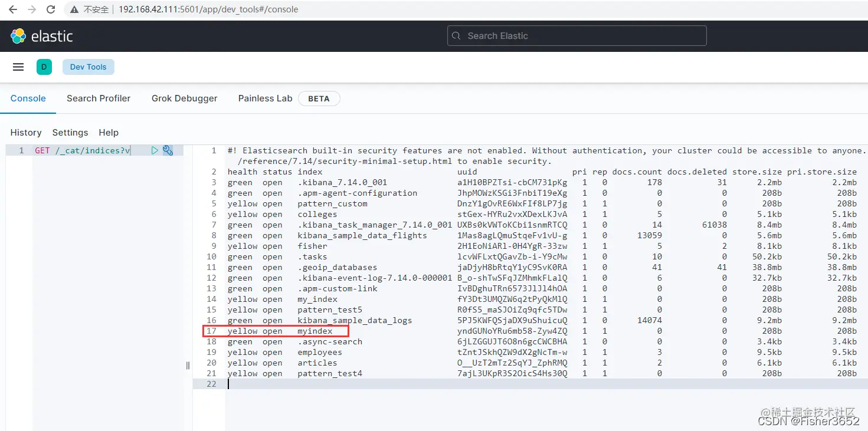Screen dimensions: 868x431
Task: Click the 61038 docs deleted value
Action: tap(715, 225)
